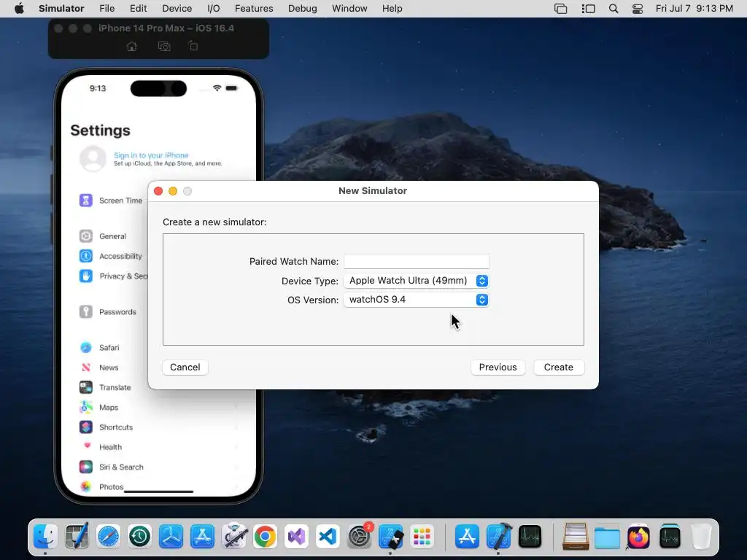This screenshot has height=560, width=747.
Task: Click the iPhone home indicator bar
Action: pos(158,491)
